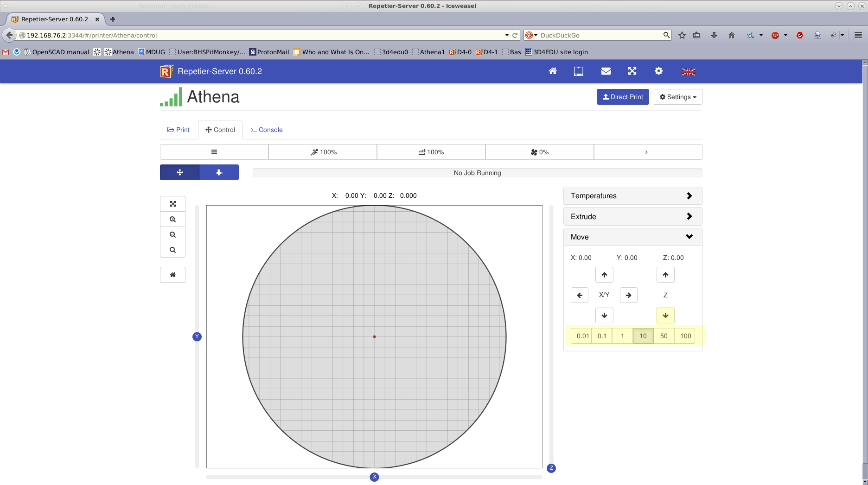
Task: Switch to the Print tab
Action: [x=179, y=130]
